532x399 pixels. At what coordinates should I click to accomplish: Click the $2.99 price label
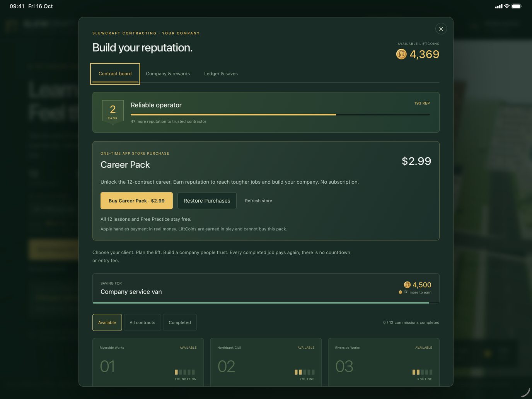pyautogui.click(x=416, y=161)
